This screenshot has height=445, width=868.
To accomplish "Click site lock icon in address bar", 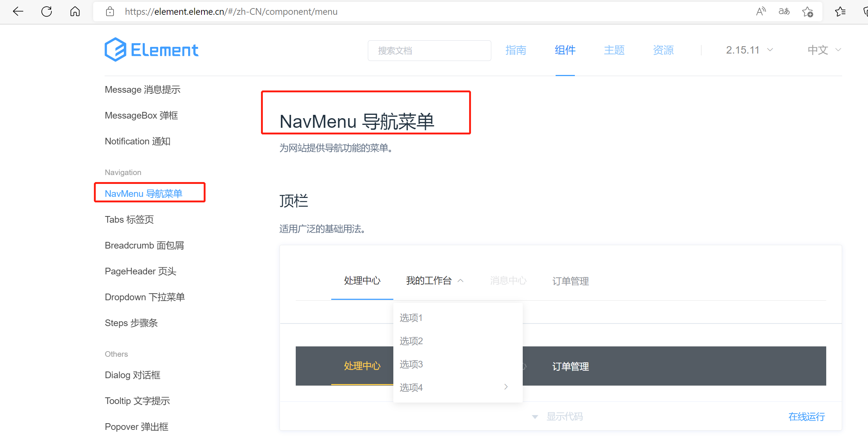I will (110, 11).
